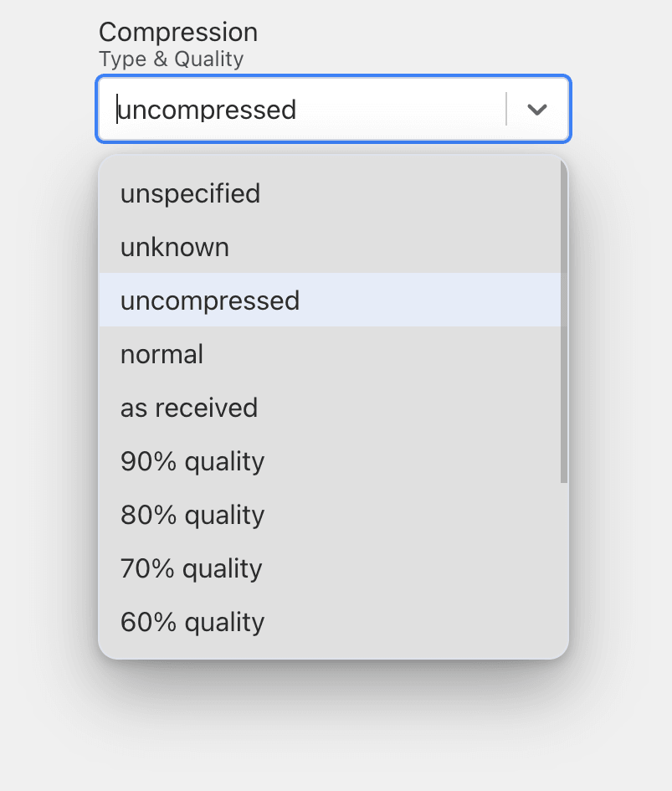672x791 pixels.
Task: Select normal compression
Action: pyautogui.click(x=162, y=354)
